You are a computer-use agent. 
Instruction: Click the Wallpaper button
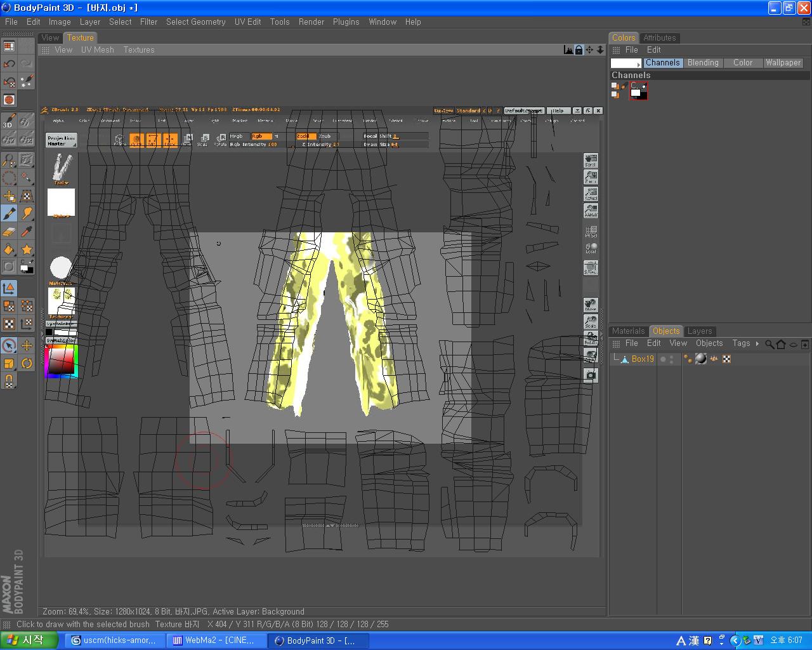783,63
